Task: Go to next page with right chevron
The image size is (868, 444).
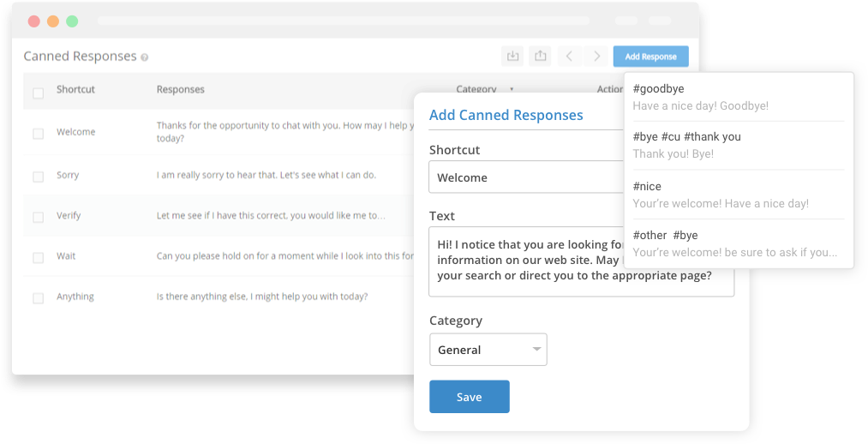Action: tap(597, 57)
